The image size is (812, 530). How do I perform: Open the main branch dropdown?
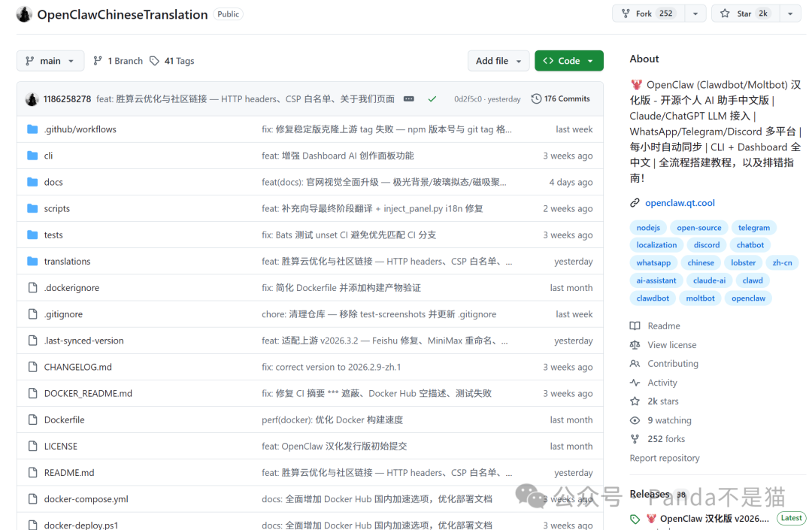[x=50, y=61]
